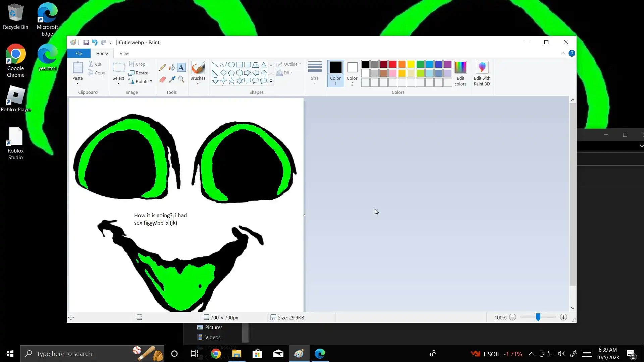Activate Color 2 selector
Image resolution: width=644 pixels, height=362 pixels.
[352, 74]
